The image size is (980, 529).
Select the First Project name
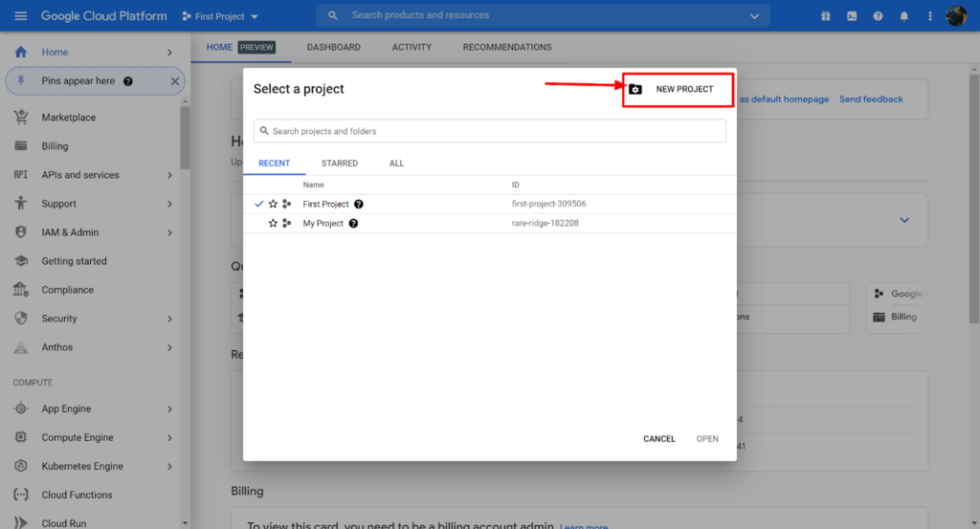(x=325, y=204)
